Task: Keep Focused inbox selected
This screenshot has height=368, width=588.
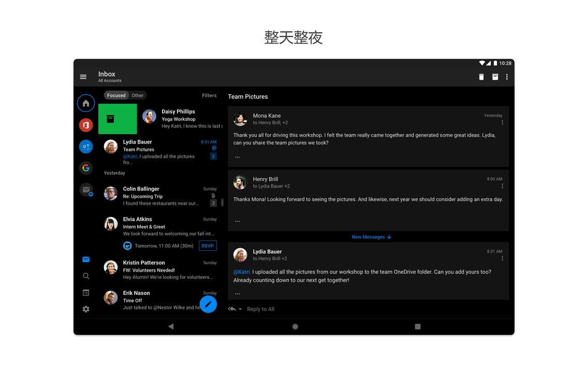Action: [116, 95]
